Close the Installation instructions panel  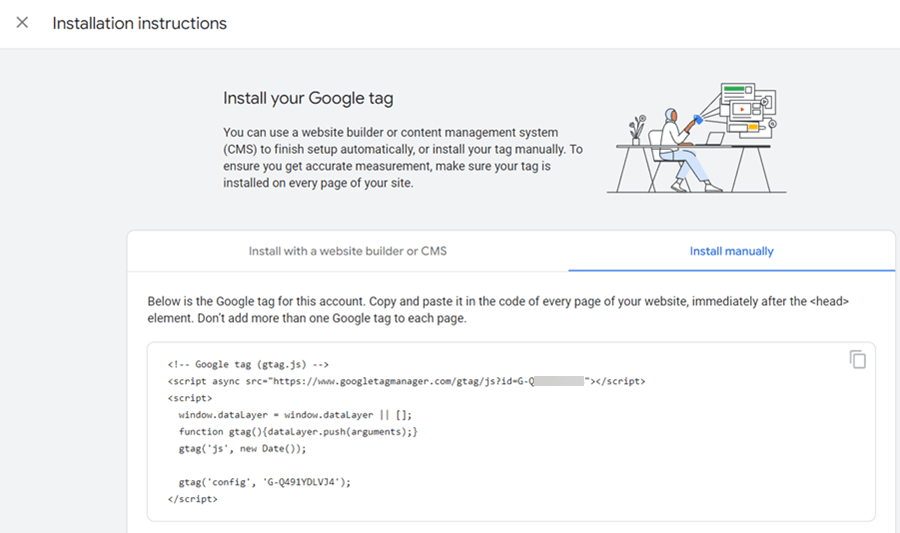point(22,22)
